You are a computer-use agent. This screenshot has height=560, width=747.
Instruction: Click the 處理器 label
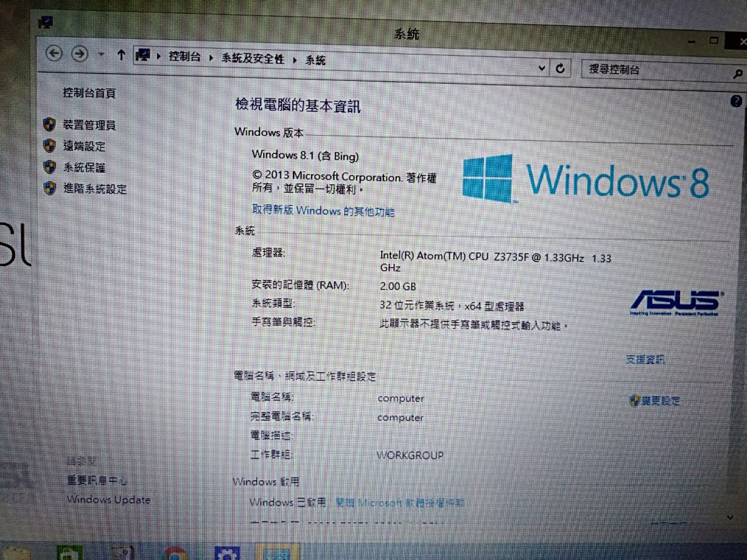pos(268,253)
